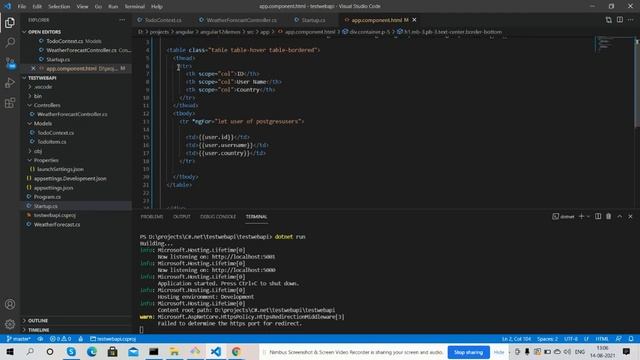Switch to the Debug Console tab
This screenshot has width=640, height=360.
pos(218,217)
